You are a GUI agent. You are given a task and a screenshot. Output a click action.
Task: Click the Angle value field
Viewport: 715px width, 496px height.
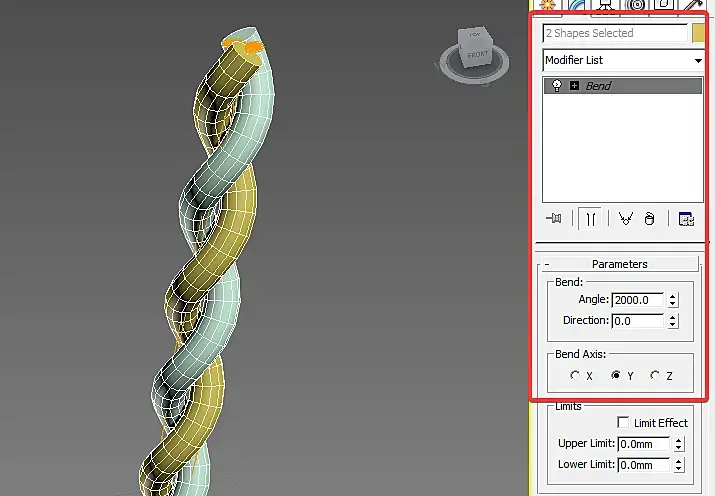(x=637, y=300)
